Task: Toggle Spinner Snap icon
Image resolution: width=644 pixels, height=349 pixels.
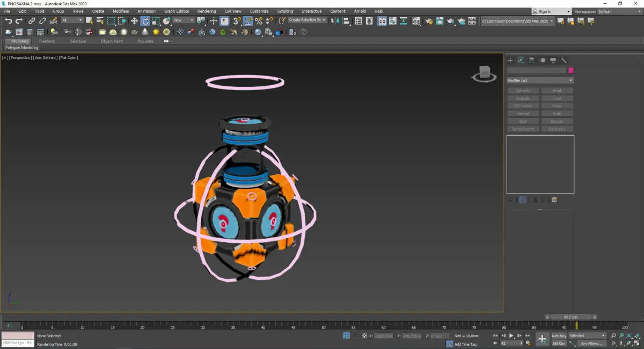Action: 269,21
